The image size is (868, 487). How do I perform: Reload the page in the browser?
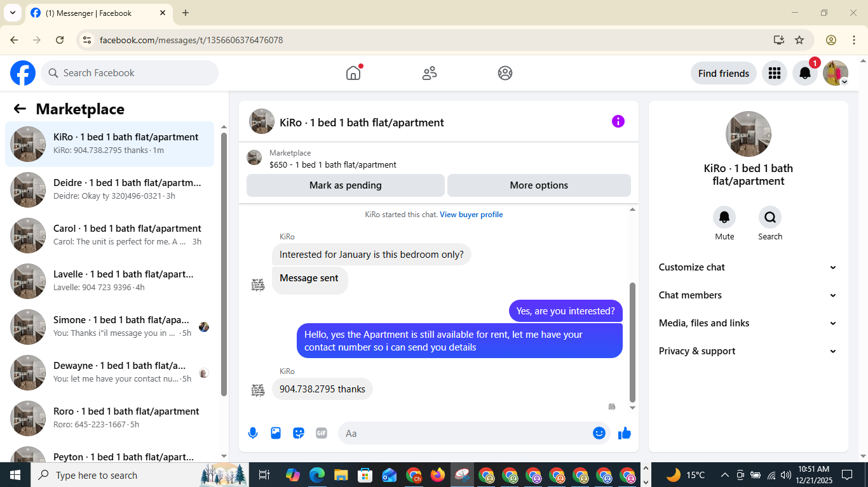coord(60,40)
